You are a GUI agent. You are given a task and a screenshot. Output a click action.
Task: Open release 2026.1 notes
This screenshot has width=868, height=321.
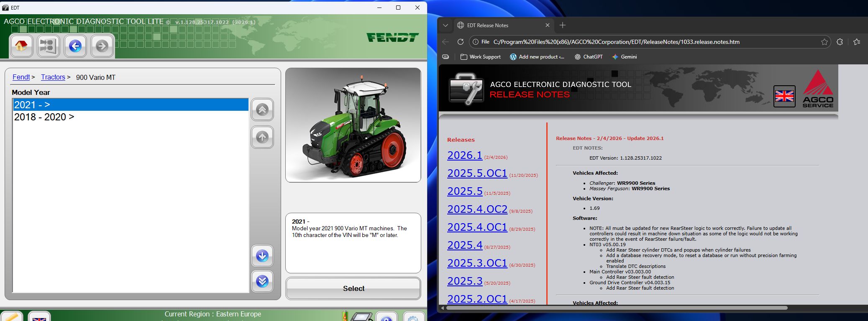coord(465,155)
